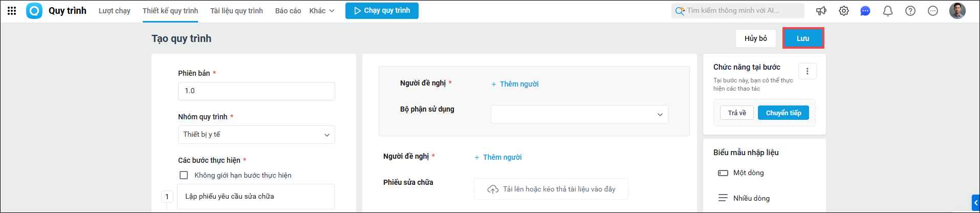Enable Không giới hạn bước thực hiện checkbox
This screenshot has height=213, width=980.
point(184,175)
